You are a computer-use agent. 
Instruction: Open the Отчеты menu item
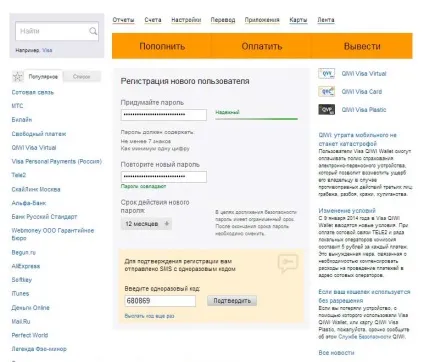(x=123, y=20)
